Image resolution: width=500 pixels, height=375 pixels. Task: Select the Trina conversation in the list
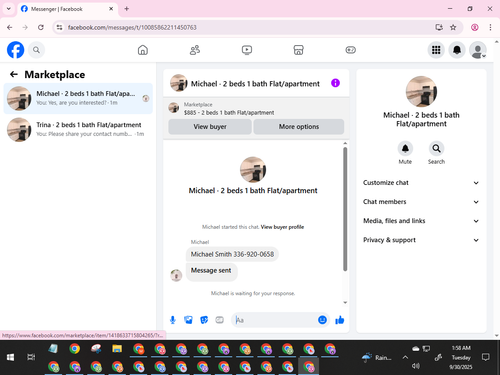click(x=78, y=130)
